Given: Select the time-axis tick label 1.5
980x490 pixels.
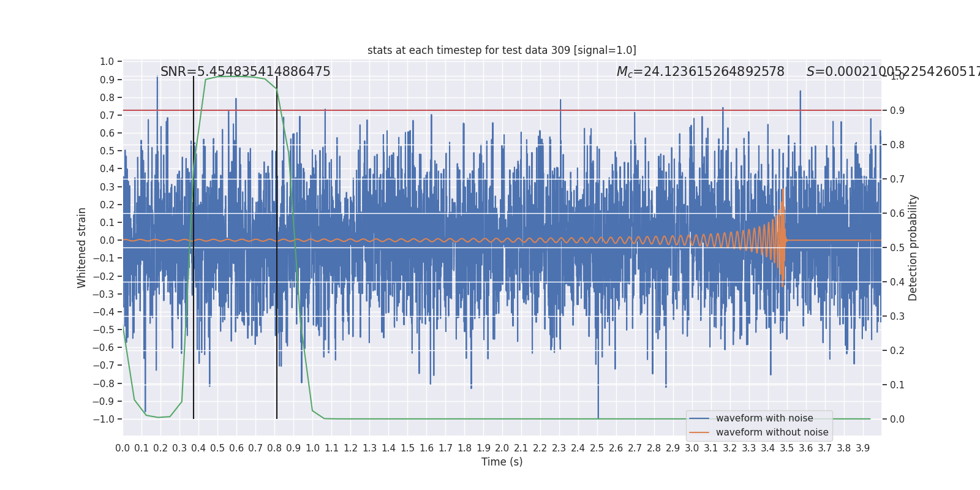Looking at the screenshot, I should click(407, 448).
